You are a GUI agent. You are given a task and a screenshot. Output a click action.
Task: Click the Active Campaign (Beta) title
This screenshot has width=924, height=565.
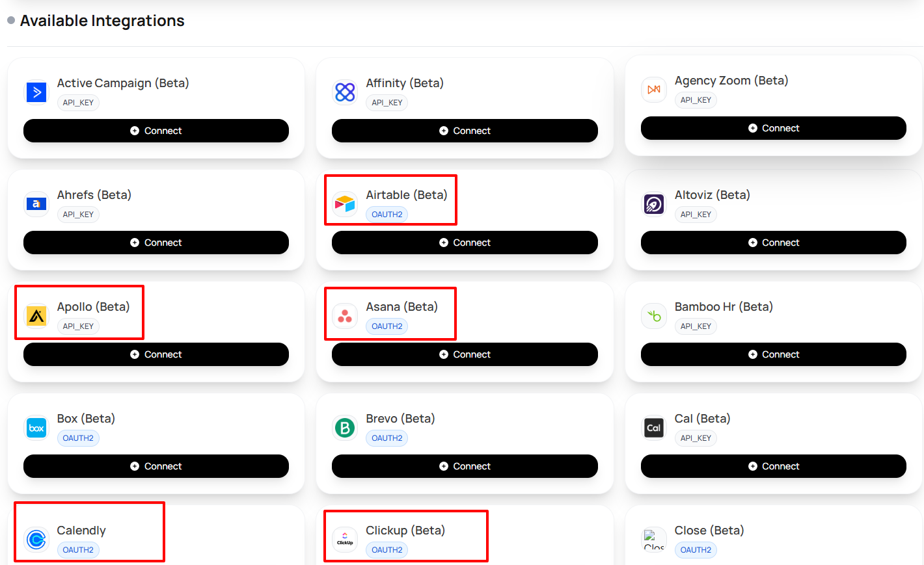click(123, 83)
